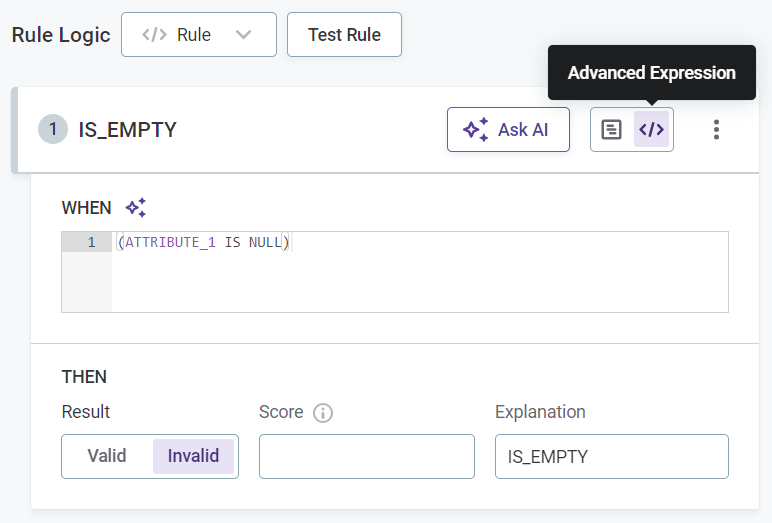Switch to the basic form expression view
Viewport: 772px width, 523px height.
611,130
